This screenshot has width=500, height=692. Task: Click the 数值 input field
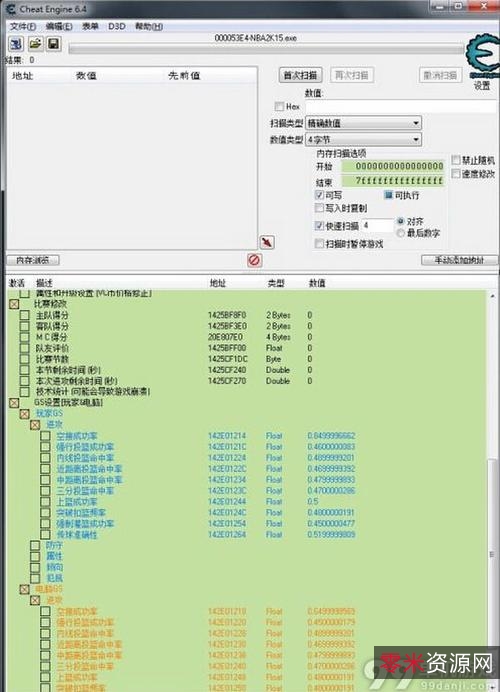click(401, 106)
